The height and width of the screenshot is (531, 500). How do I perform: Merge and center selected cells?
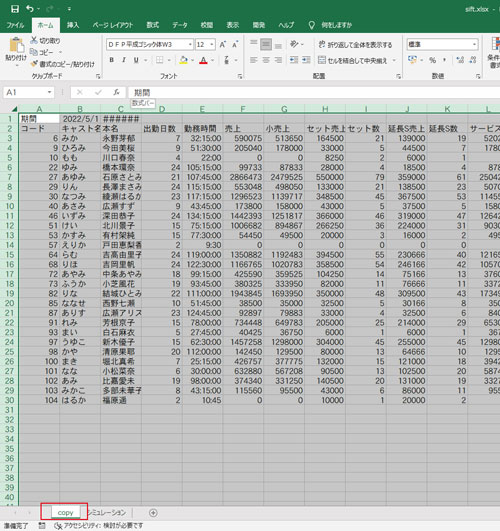(352, 61)
